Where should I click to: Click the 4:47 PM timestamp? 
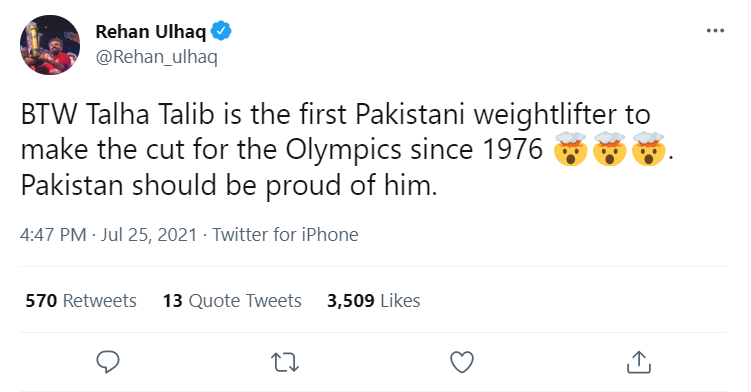pyautogui.click(x=53, y=235)
